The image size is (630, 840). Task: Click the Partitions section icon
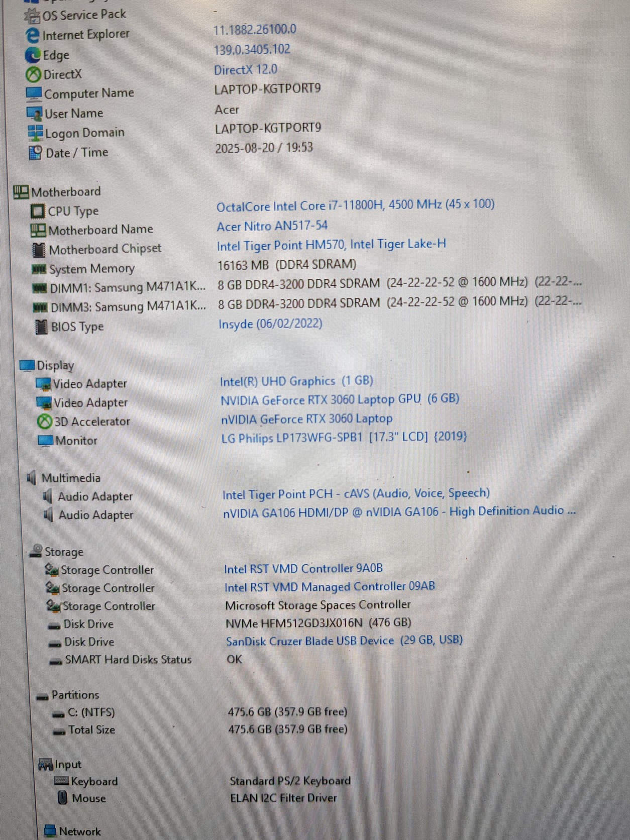tap(43, 697)
